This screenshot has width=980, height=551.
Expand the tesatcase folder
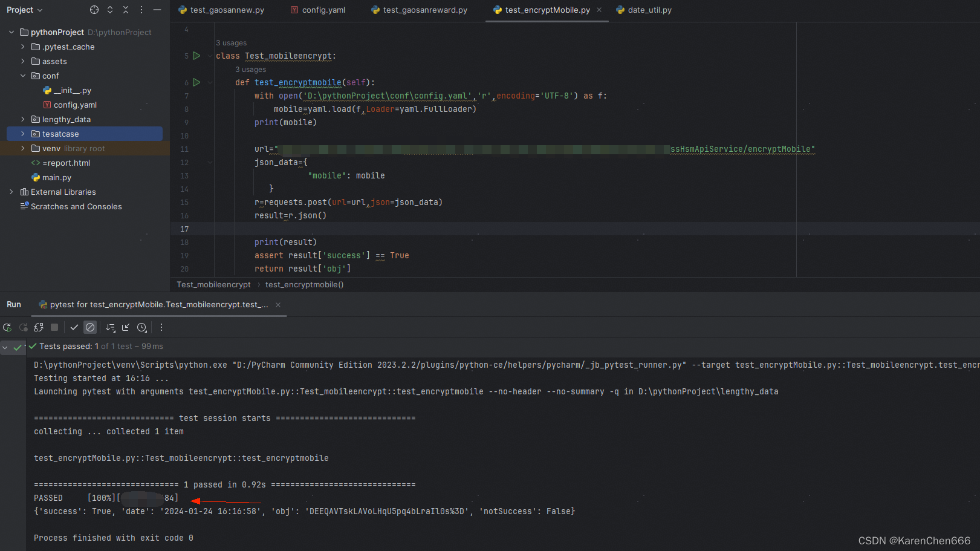pyautogui.click(x=23, y=134)
